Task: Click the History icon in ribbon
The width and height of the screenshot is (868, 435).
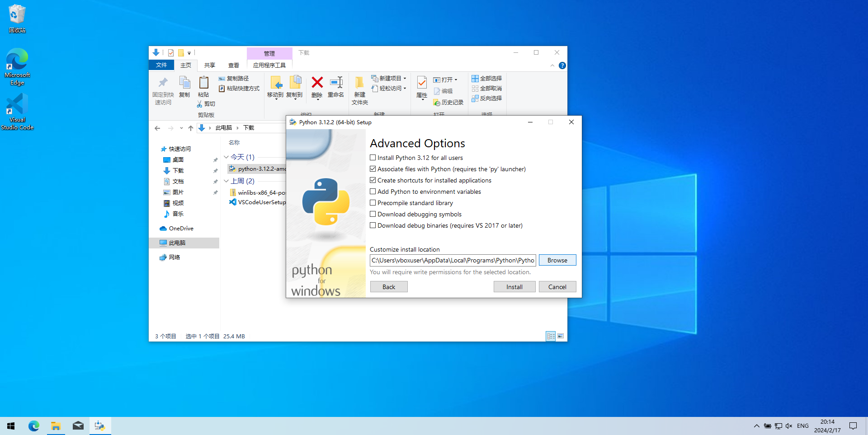Action: click(437, 103)
